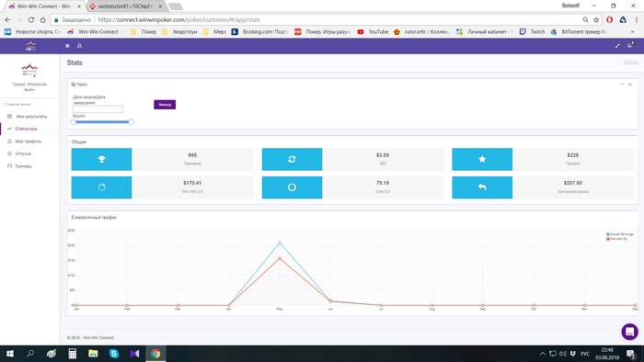This screenshot has width=644, height=362.
Task: Click the May peak point on blue line
Action: [x=280, y=243]
